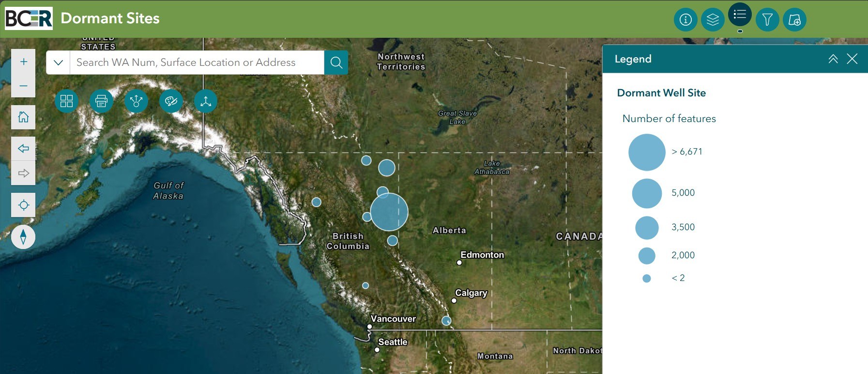The width and height of the screenshot is (868, 374).
Task: Return to the default home extent
Action: [x=23, y=117]
